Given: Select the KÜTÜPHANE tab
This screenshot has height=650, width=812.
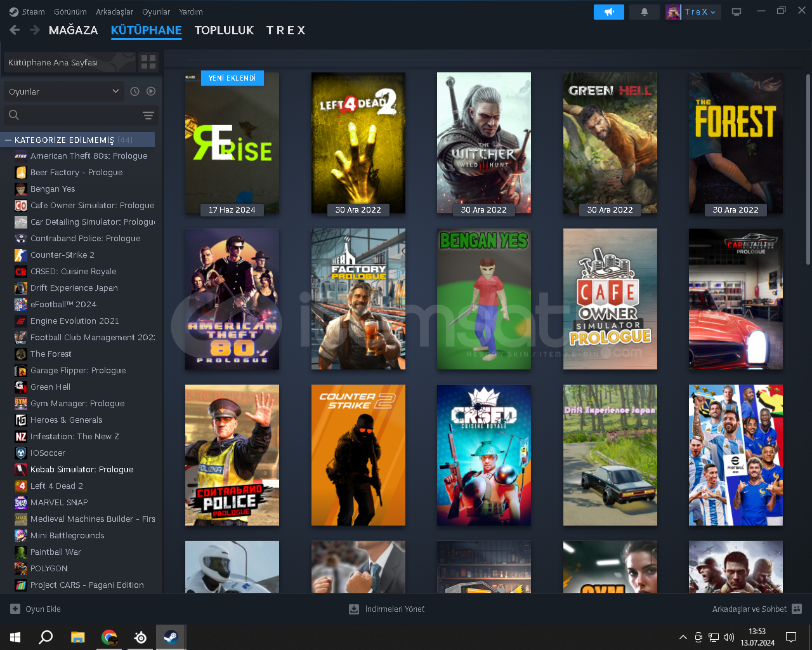Looking at the screenshot, I should click(147, 30).
